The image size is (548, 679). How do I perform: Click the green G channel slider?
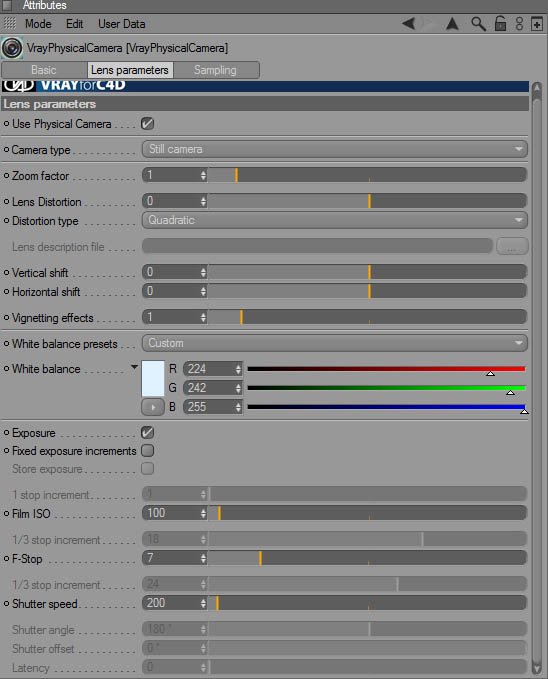pyautogui.click(x=386, y=388)
